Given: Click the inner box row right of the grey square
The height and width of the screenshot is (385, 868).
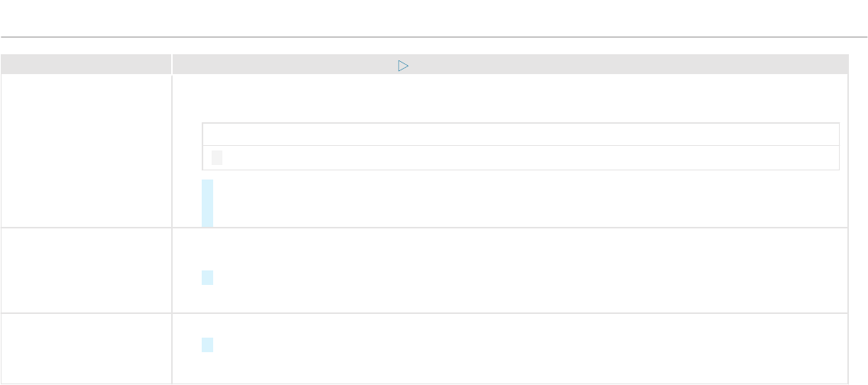Looking at the screenshot, I should pos(530,157).
